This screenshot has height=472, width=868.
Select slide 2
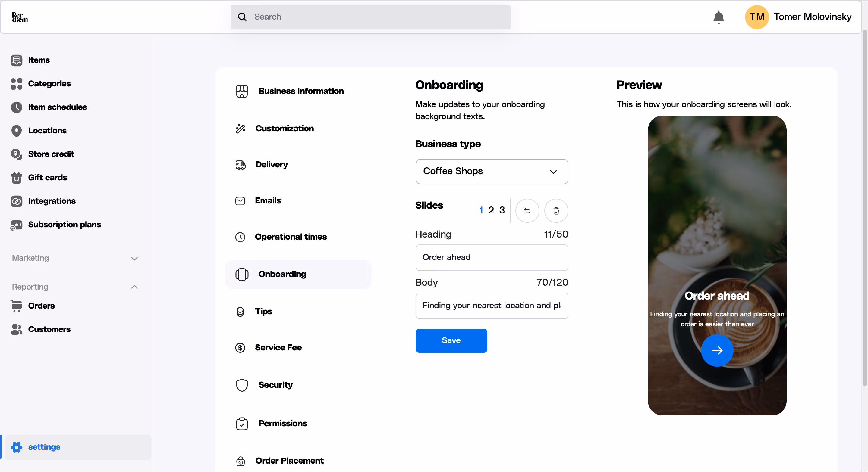[491, 210]
